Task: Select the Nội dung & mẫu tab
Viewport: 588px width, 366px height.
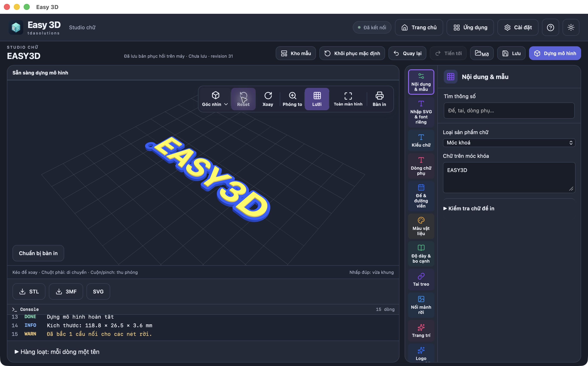Action: (x=421, y=82)
